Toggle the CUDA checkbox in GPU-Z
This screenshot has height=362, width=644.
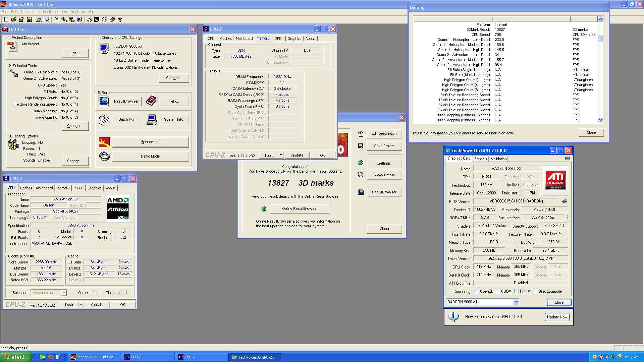498,291
